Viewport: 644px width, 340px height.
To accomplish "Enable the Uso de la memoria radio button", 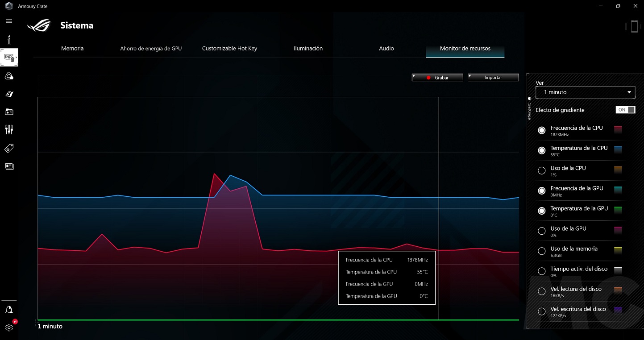I will coord(542,251).
